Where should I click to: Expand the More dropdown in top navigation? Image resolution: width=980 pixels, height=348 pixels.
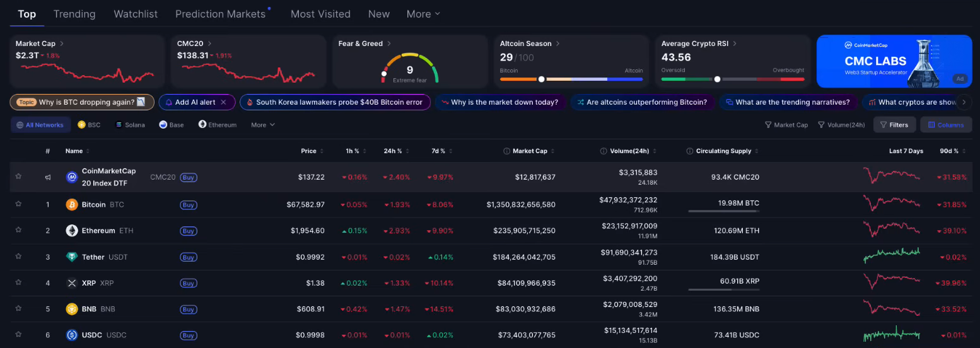tap(423, 14)
